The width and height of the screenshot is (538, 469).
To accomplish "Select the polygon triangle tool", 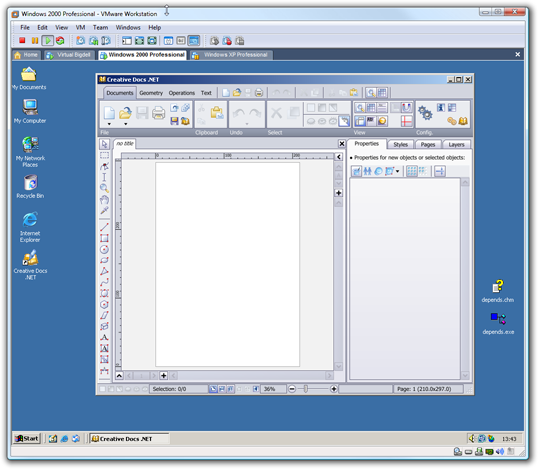I will point(104,271).
